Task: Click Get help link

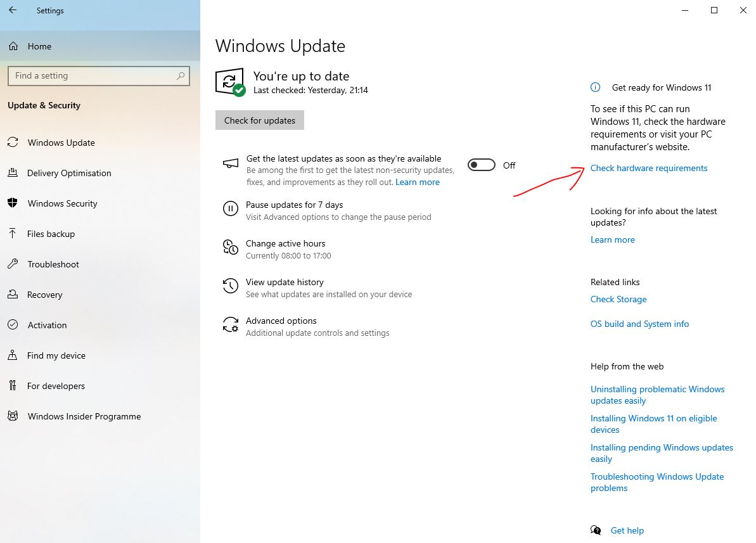Action: (627, 530)
